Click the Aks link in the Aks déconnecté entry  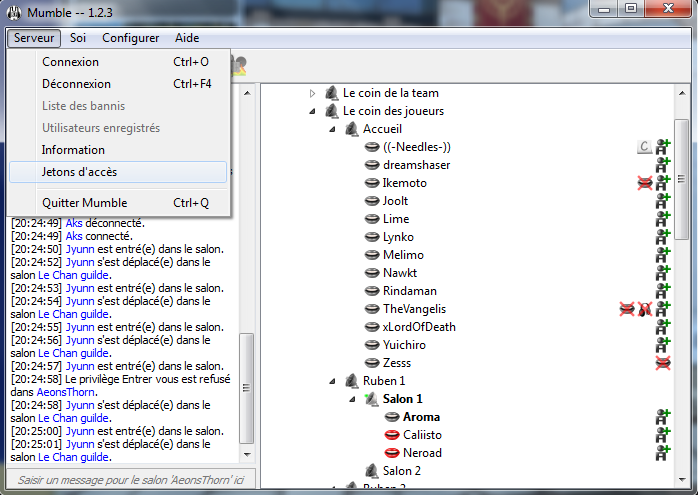(74, 223)
